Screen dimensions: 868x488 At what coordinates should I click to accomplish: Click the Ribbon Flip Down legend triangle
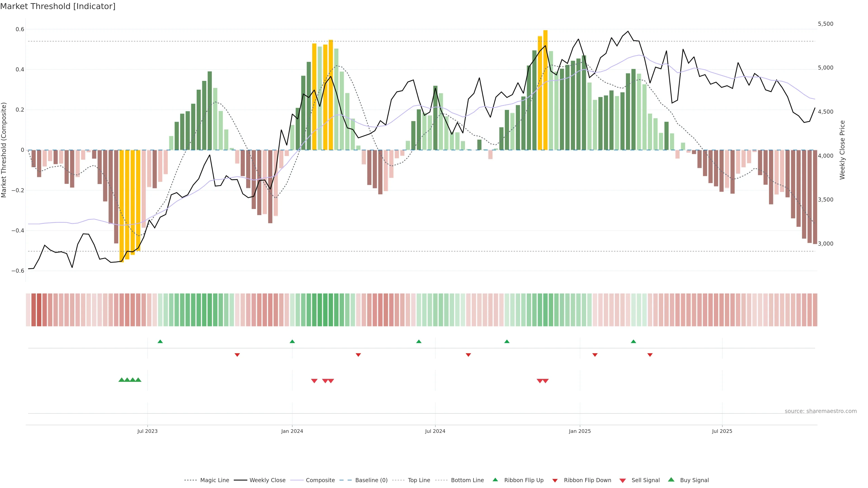pyautogui.click(x=555, y=481)
